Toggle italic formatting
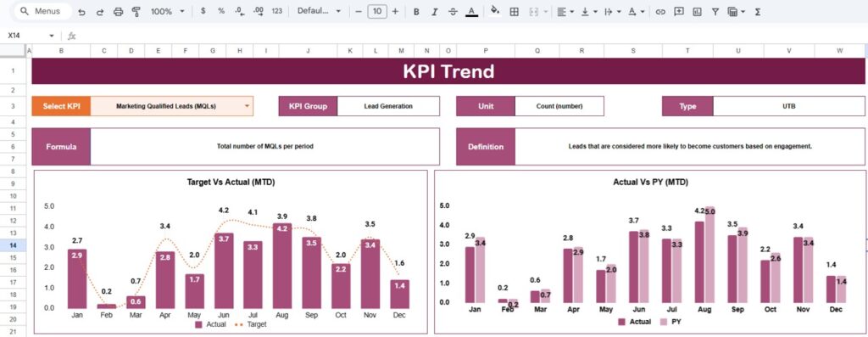 click(435, 12)
